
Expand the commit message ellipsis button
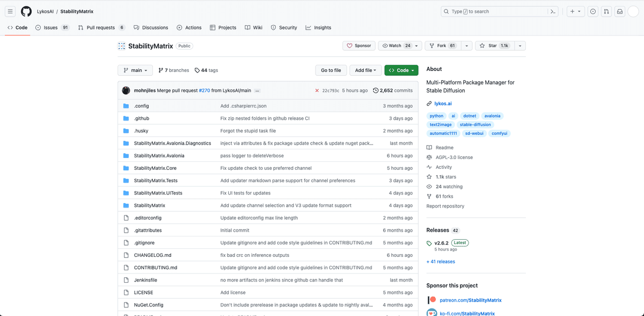tap(257, 90)
